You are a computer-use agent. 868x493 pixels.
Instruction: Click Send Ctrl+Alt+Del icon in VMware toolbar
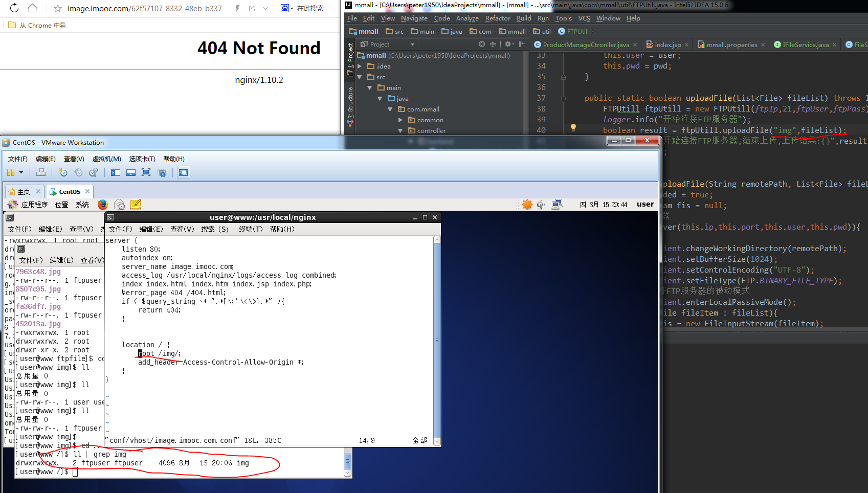[41, 173]
